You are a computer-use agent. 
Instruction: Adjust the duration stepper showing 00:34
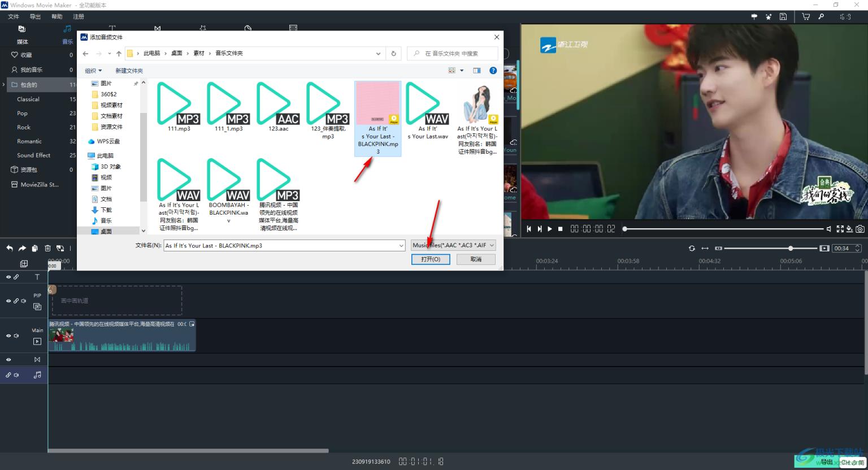857,248
